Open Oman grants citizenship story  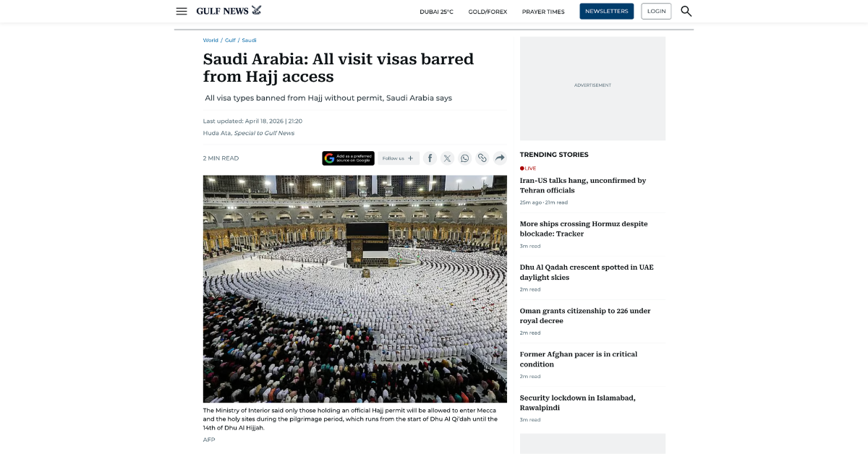(585, 315)
